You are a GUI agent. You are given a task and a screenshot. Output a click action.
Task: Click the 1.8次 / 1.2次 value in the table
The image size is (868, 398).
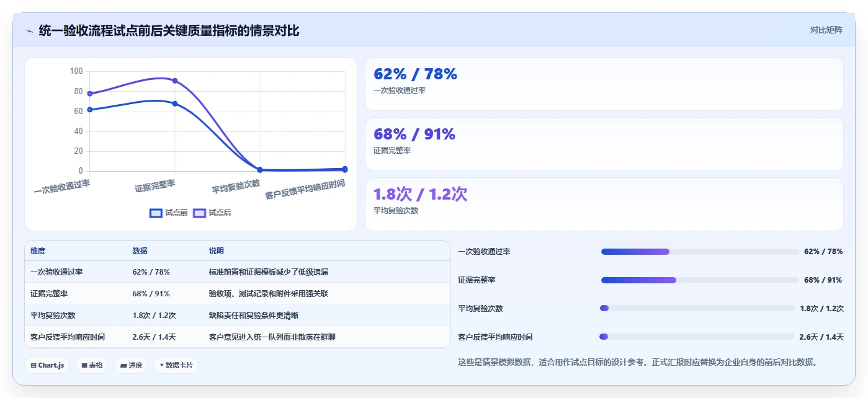point(154,315)
